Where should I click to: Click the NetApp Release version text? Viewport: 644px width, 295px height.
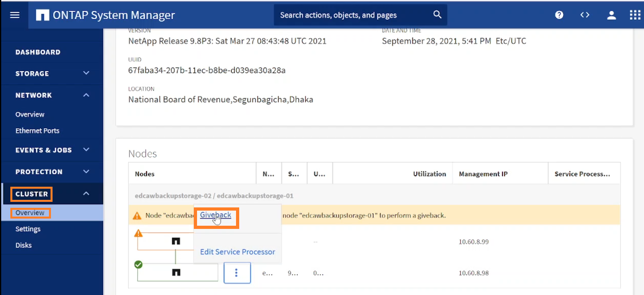point(227,41)
